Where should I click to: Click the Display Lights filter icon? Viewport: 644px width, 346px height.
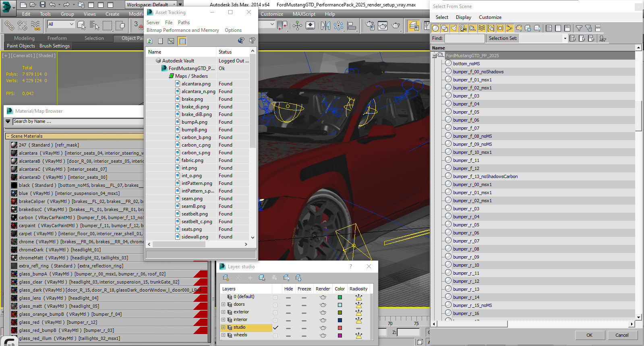tap(454, 28)
